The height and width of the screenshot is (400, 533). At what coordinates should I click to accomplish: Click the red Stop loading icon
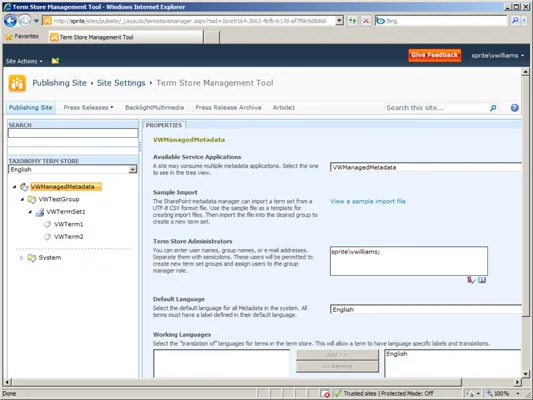pos(366,21)
